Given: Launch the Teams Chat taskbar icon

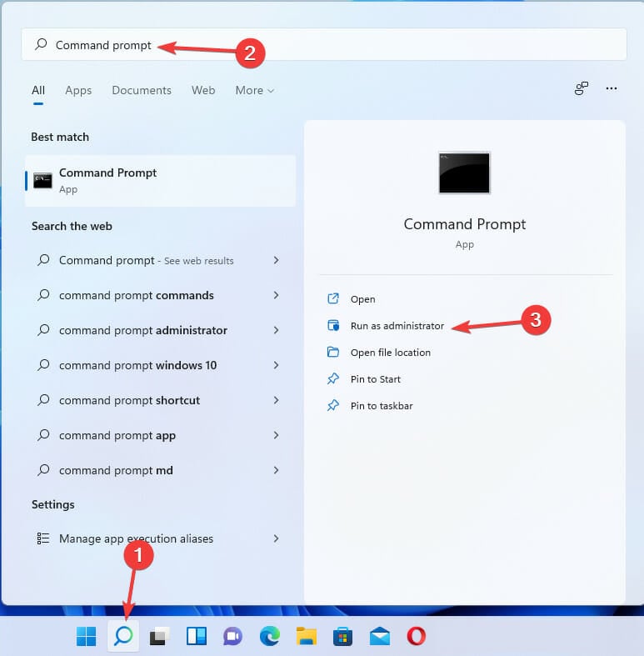Looking at the screenshot, I should click(x=233, y=636).
